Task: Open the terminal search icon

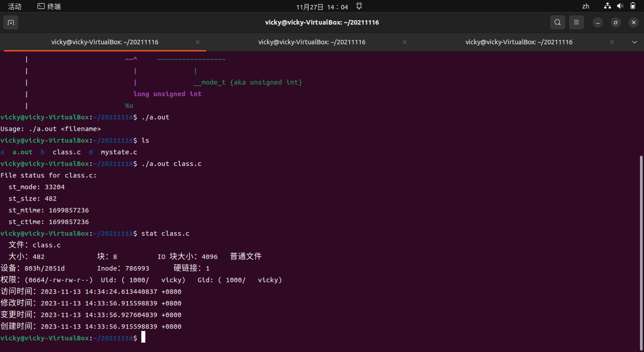Action: tap(557, 23)
